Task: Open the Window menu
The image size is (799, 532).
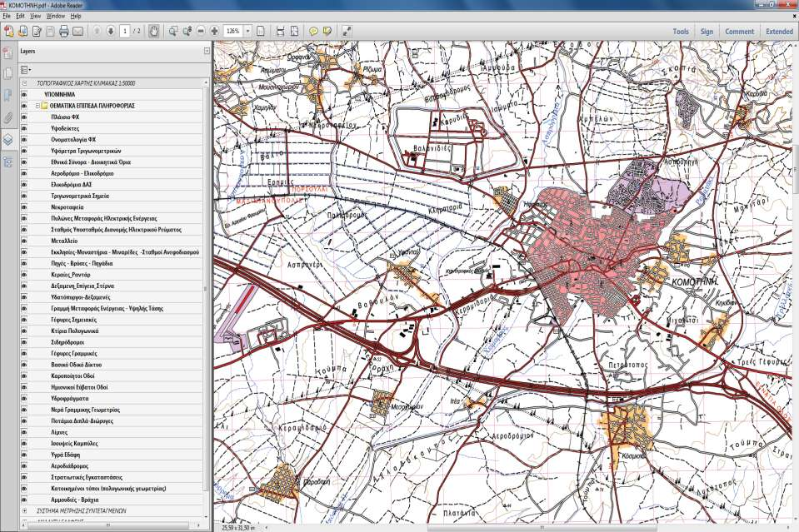Action: pos(56,17)
